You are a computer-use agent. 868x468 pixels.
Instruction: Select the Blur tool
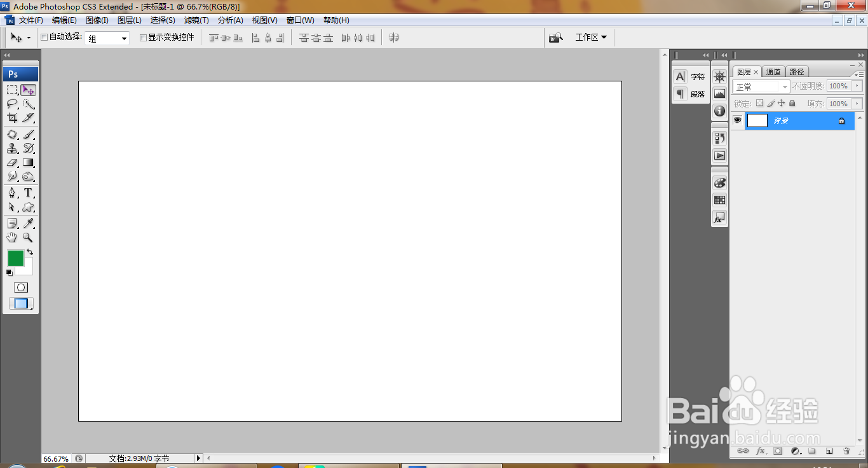[12, 177]
